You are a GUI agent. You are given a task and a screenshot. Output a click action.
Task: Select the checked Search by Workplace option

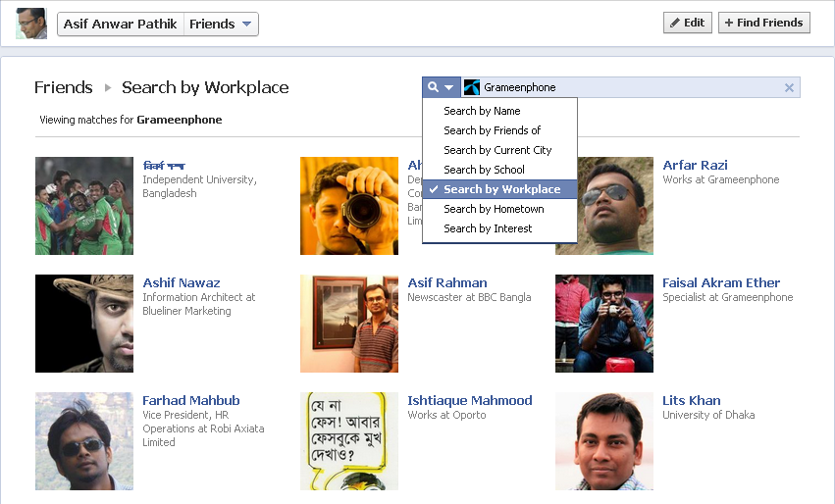point(499,189)
